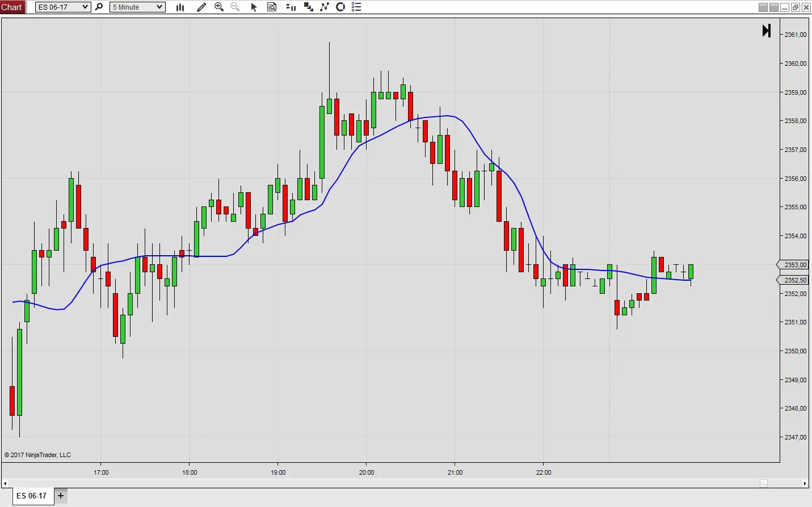Viewport: 812px width, 507px height.
Task: Click the horizontal scrollbar left arrow
Action: coord(5,483)
